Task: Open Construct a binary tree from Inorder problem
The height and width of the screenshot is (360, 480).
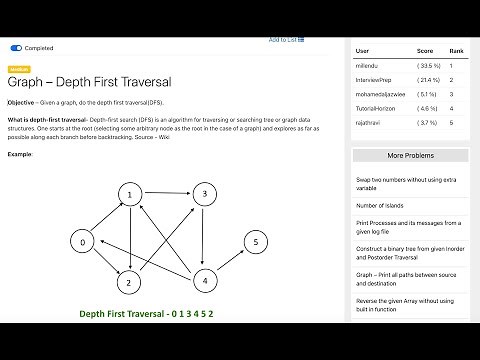Action: click(410, 253)
